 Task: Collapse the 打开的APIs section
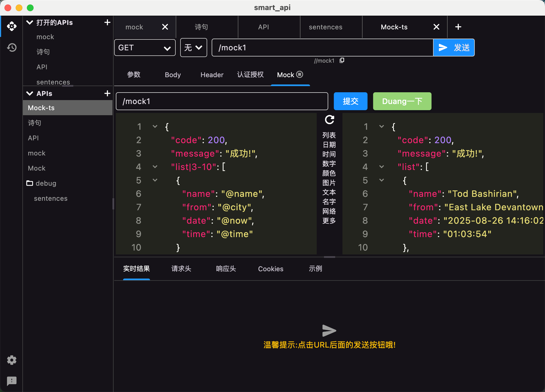30,22
